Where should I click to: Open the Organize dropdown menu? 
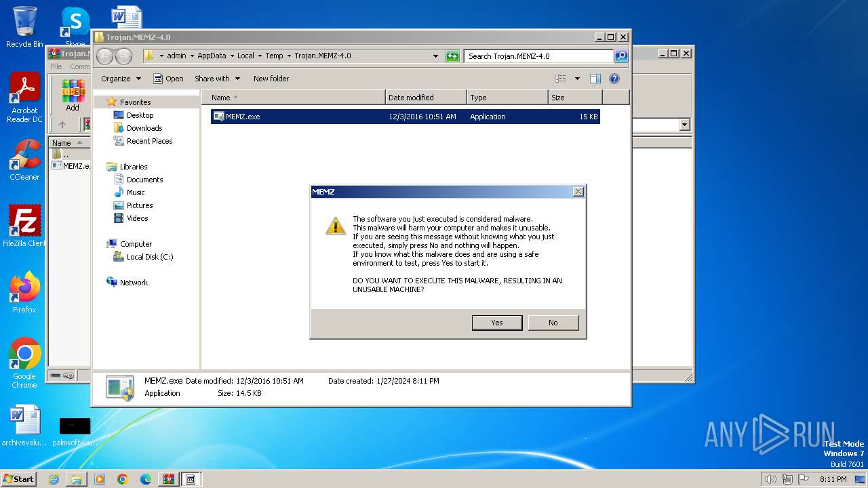tap(121, 79)
